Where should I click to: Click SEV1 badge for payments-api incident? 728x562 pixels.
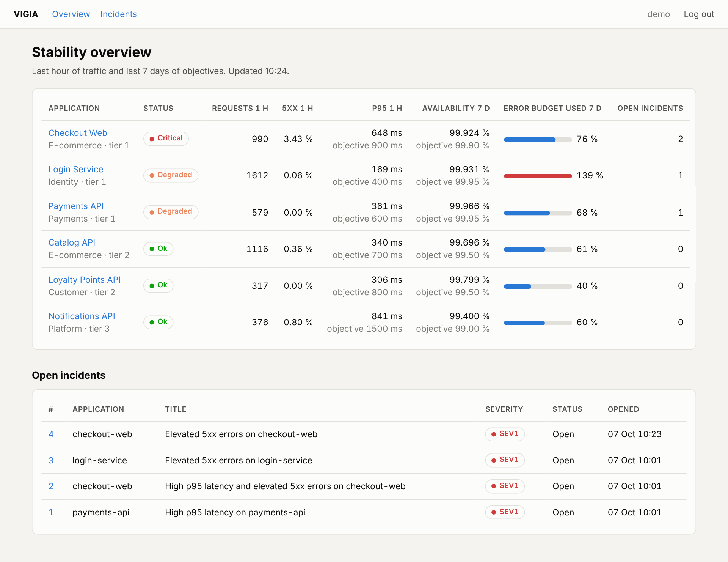505,512
